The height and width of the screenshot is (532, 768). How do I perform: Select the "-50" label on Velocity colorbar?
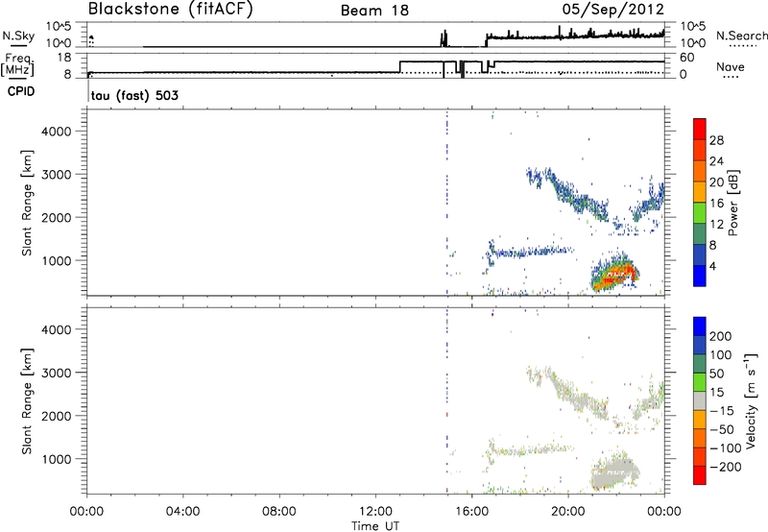coord(722,430)
